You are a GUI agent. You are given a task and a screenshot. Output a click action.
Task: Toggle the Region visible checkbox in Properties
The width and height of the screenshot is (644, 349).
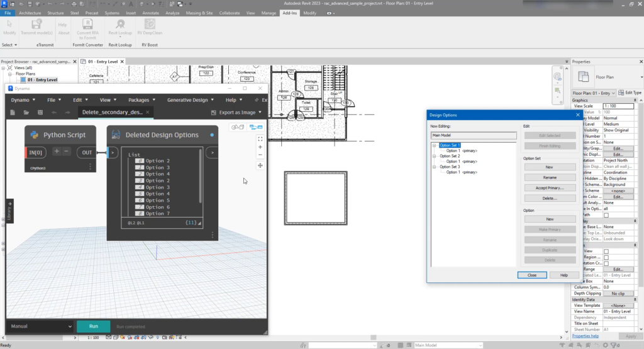point(606,257)
